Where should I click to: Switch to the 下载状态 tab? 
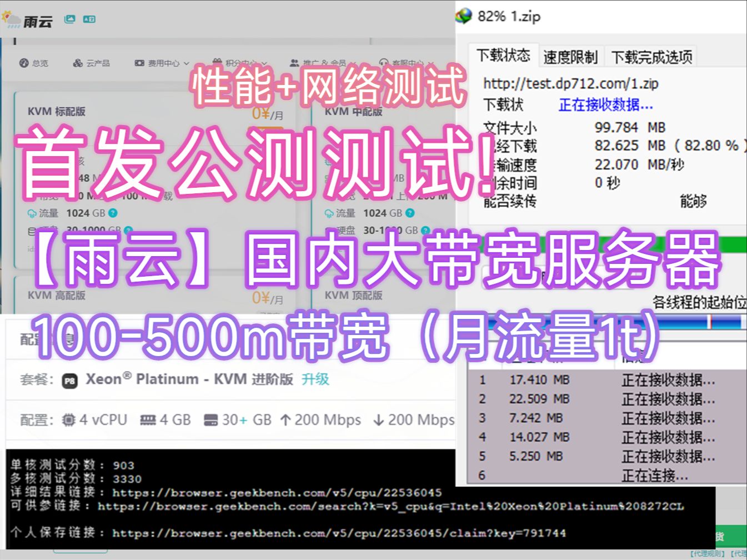[x=504, y=56]
